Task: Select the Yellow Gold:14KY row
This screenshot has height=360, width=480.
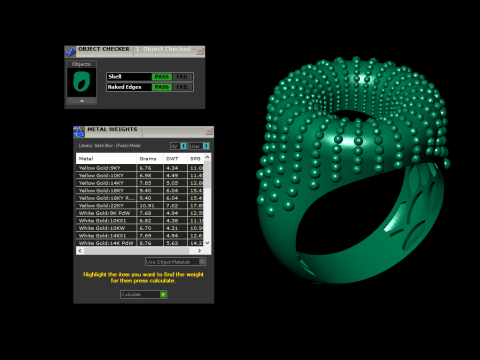Action: (140, 183)
